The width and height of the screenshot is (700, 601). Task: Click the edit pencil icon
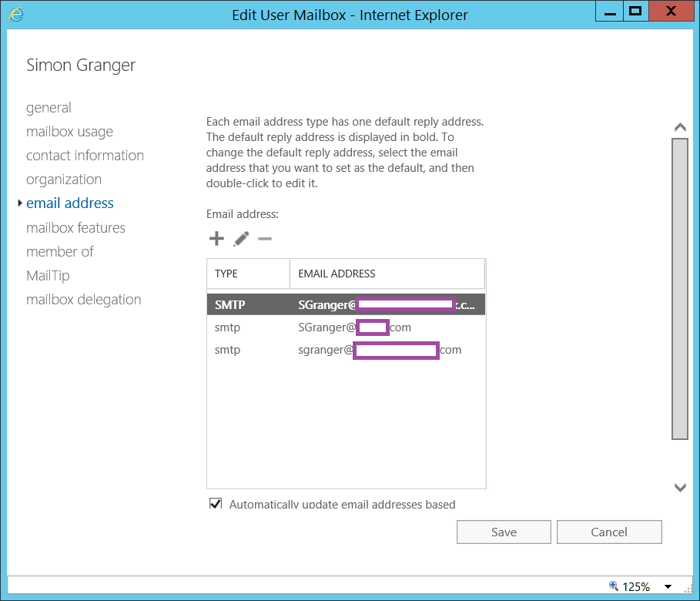click(241, 239)
